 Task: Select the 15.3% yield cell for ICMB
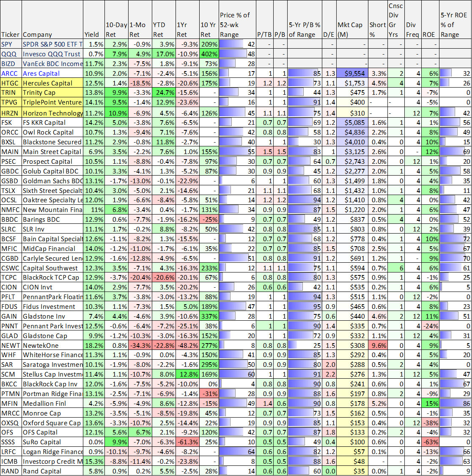94,462
